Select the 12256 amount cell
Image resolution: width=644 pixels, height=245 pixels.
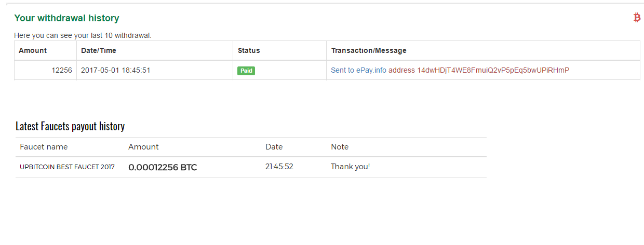62,70
